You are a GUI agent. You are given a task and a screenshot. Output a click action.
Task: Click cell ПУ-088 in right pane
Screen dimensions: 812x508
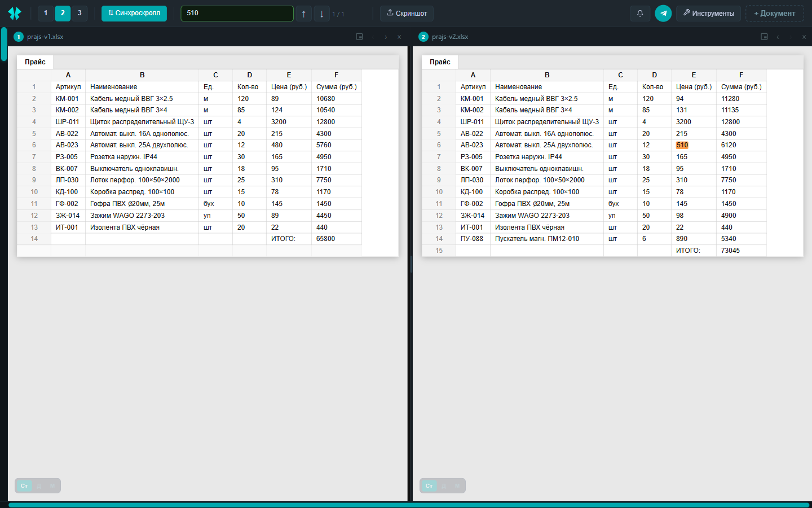pyautogui.click(x=472, y=239)
